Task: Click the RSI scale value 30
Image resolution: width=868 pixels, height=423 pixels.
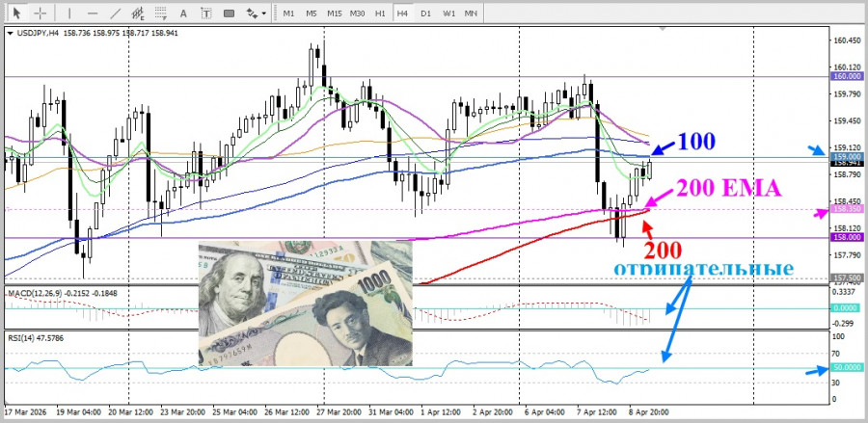Action: 836,383
